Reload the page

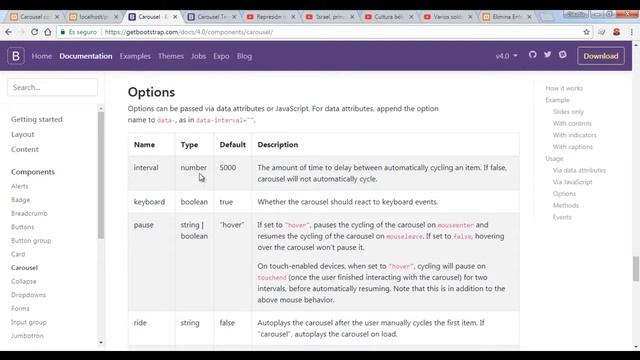[34, 32]
